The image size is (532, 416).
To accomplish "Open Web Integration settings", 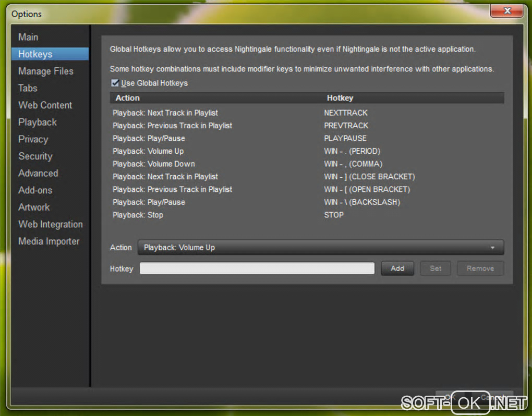I will coord(50,224).
